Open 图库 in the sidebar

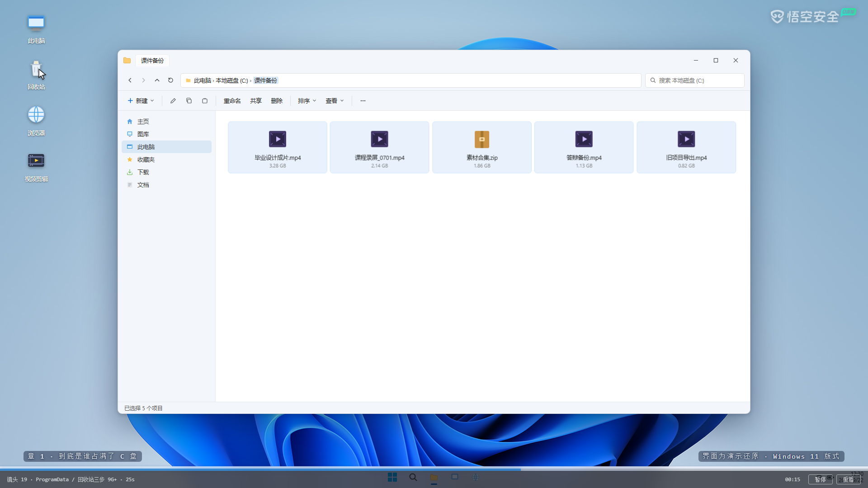tap(166, 134)
